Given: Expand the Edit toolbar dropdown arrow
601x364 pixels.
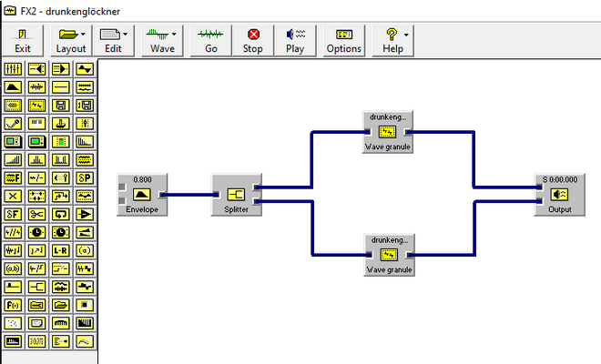Looking at the screenshot, I should pos(126,35).
